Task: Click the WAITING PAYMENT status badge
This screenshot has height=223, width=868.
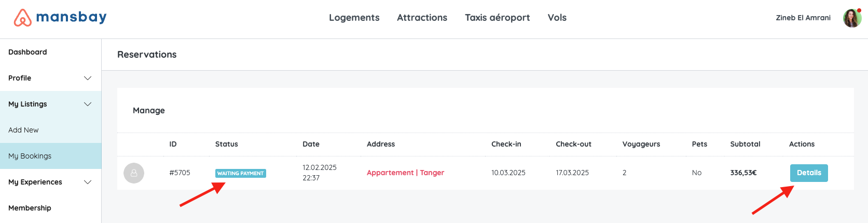Action: point(241,173)
